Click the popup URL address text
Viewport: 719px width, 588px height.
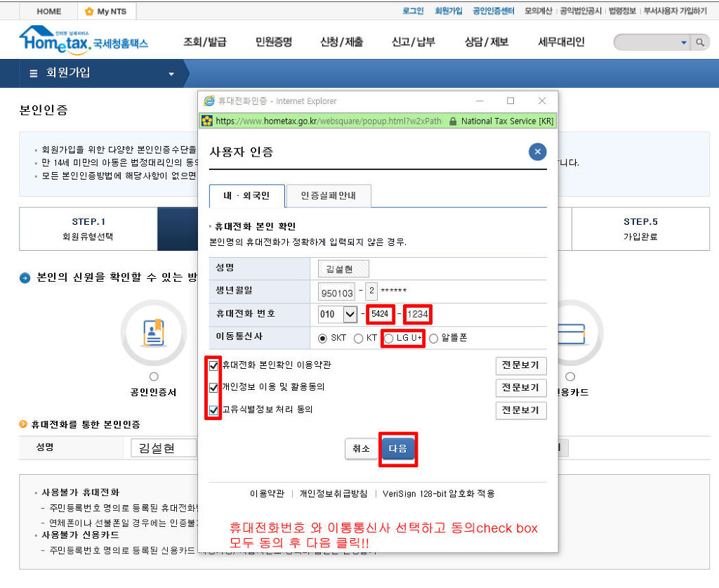coord(329,121)
